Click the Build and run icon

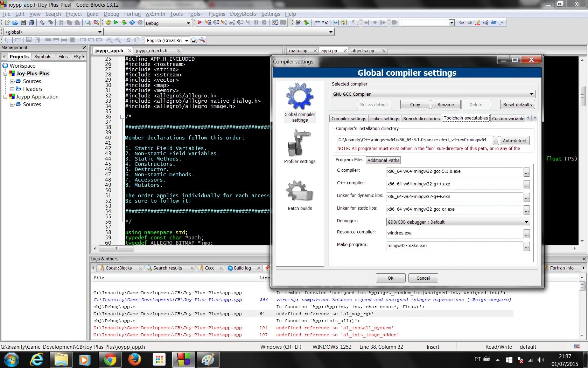pos(124,23)
